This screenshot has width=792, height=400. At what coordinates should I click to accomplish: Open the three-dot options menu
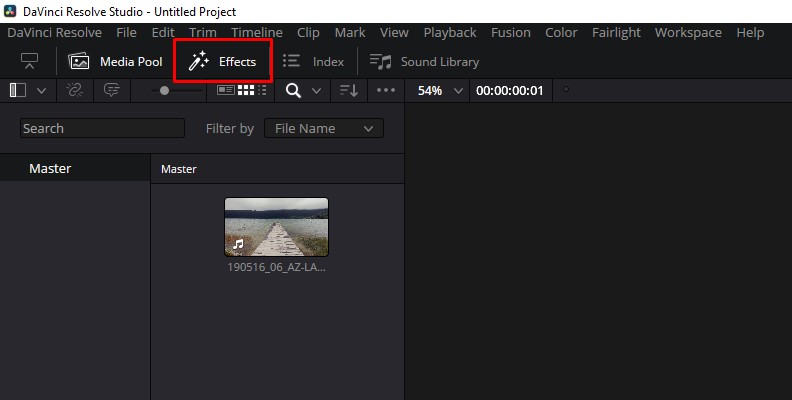point(386,90)
